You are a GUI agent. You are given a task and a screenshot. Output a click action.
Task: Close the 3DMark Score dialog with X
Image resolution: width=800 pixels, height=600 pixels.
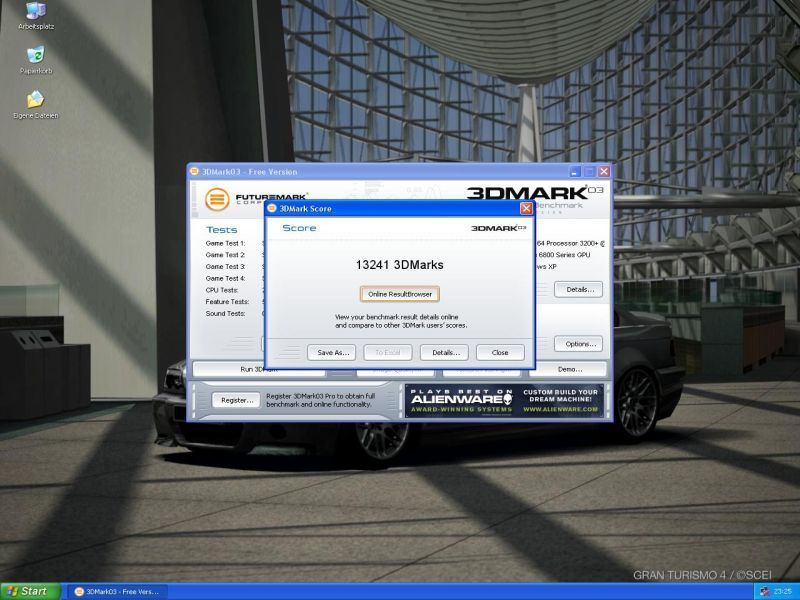tap(526, 208)
